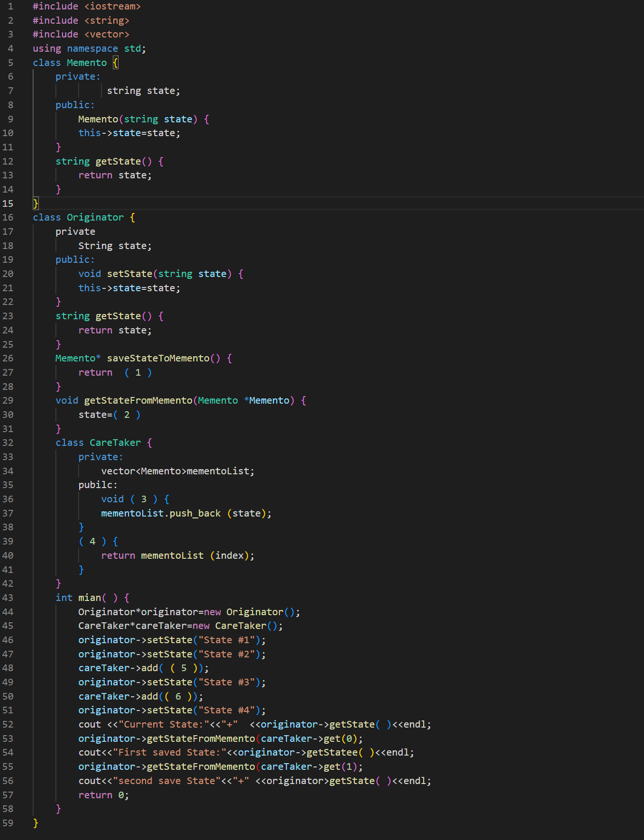This screenshot has height=840, width=644.
Task: Click 'private' on line 17
Action: pyautogui.click(x=75, y=232)
